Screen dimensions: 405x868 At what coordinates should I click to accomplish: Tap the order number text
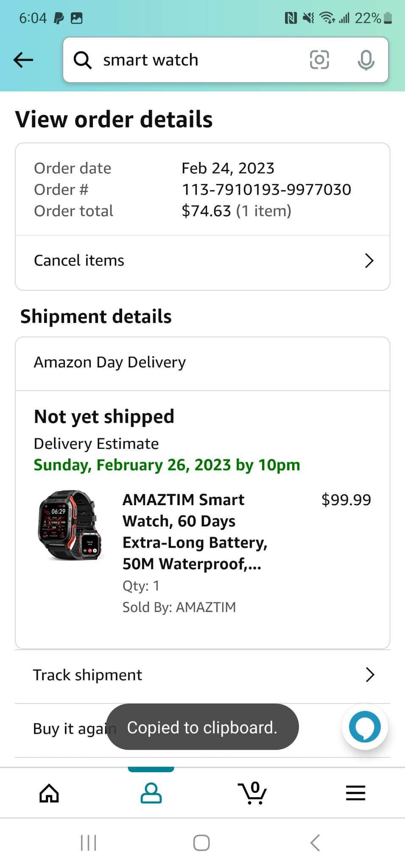point(266,189)
